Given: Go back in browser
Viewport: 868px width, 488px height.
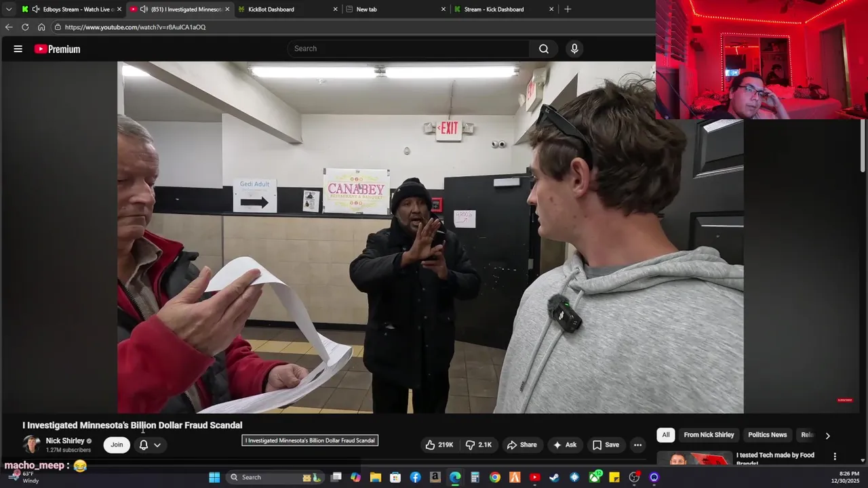Looking at the screenshot, I should [9, 27].
